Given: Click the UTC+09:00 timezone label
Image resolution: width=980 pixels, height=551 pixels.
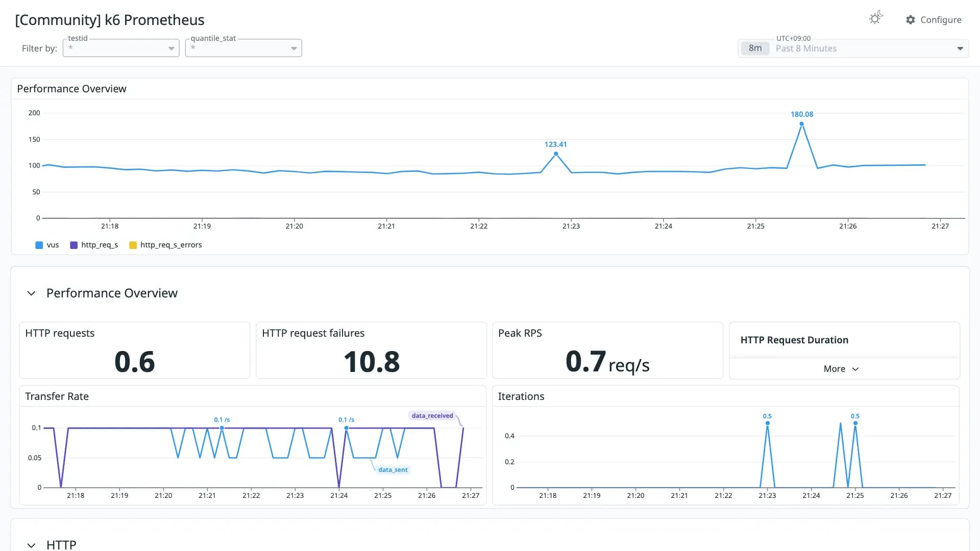Looking at the screenshot, I should click(793, 38).
